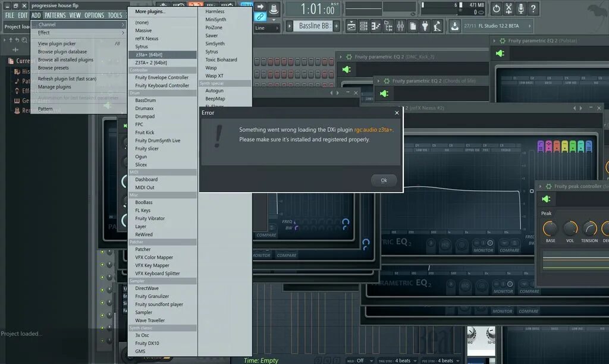Open the undo history icon
This screenshot has width=609, height=364.
click(x=497, y=8)
